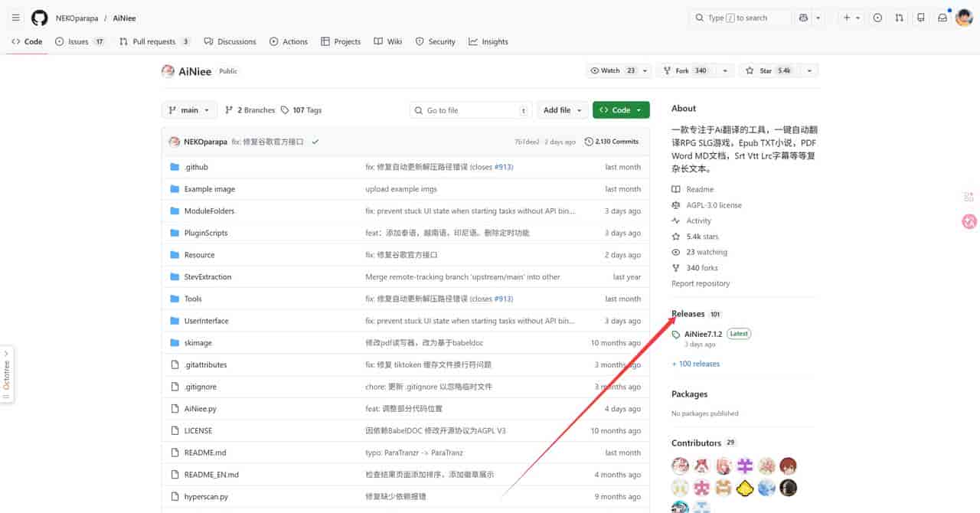Open issues icon in top header
980x513 pixels.
(877, 18)
